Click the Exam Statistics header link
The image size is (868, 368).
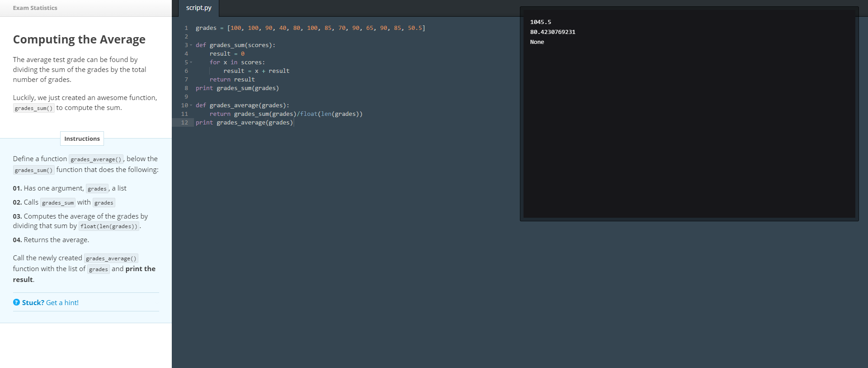pos(35,8)
